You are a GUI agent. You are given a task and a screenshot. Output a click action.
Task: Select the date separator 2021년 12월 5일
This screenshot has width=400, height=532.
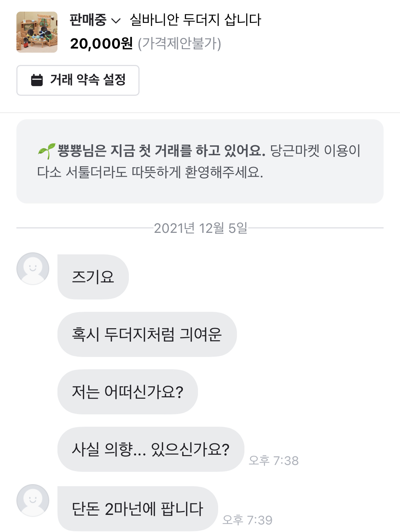click(x=200, y=228)
